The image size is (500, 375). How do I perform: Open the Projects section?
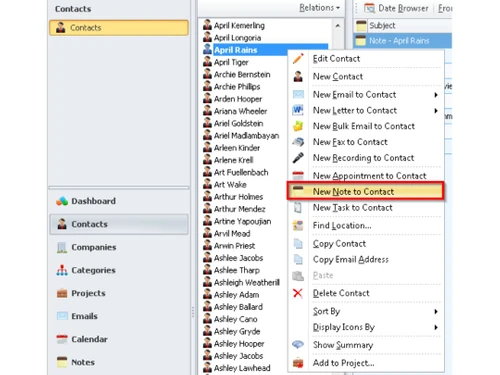click(x=119, y=293)
